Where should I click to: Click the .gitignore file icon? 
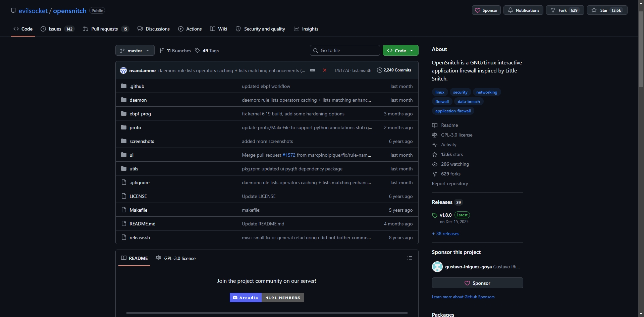pos(124,182)
